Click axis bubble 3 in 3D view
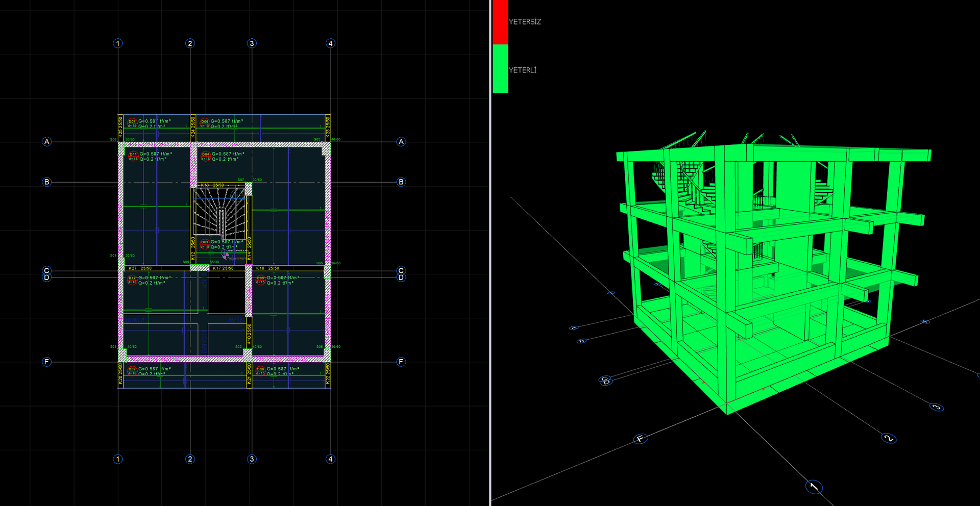 tap(937, 407)
